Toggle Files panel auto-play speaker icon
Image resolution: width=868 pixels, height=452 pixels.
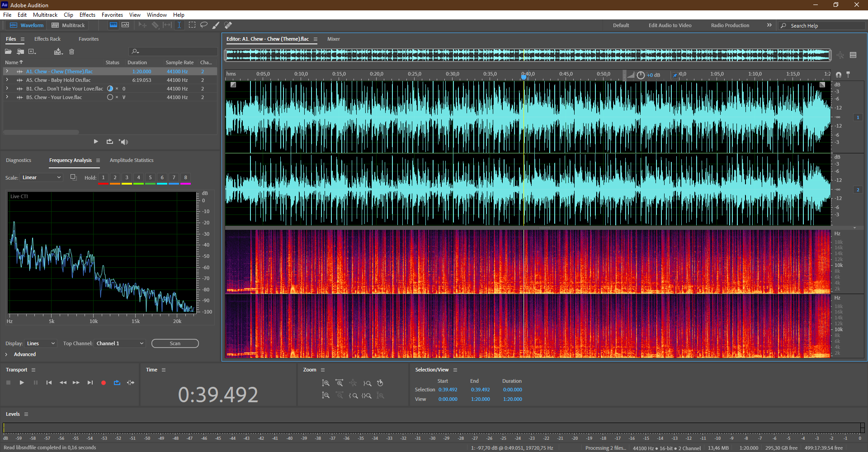tap(123, 142)
